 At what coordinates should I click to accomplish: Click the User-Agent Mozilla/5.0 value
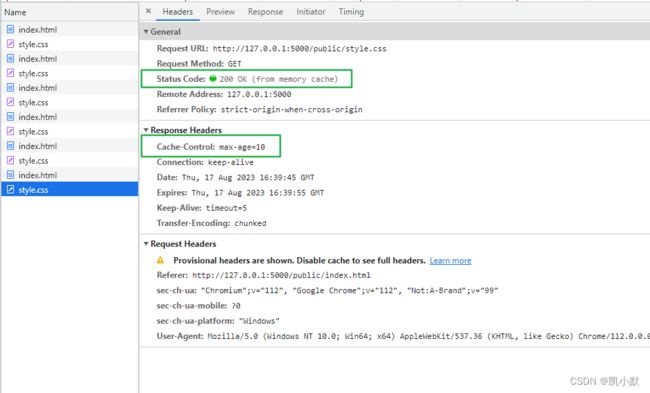[429, 336]
